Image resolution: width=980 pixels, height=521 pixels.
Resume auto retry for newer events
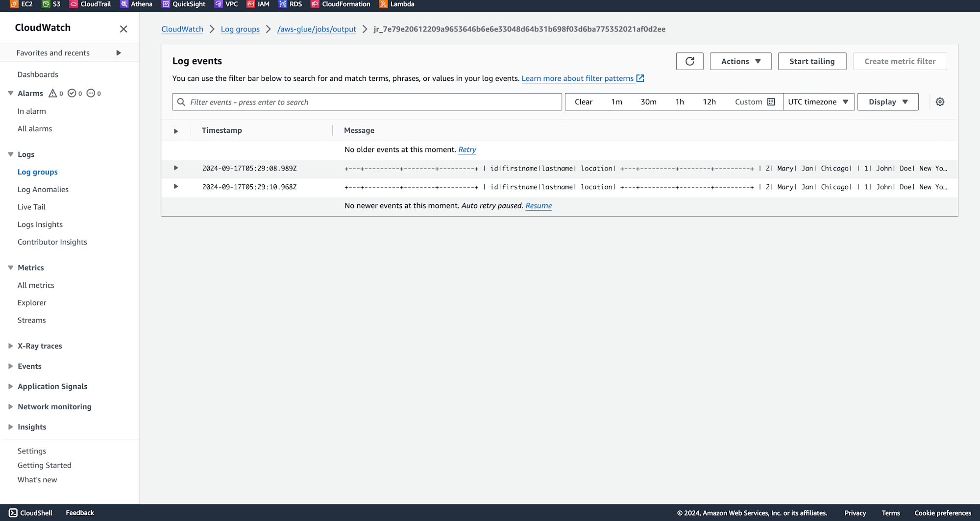539,206
